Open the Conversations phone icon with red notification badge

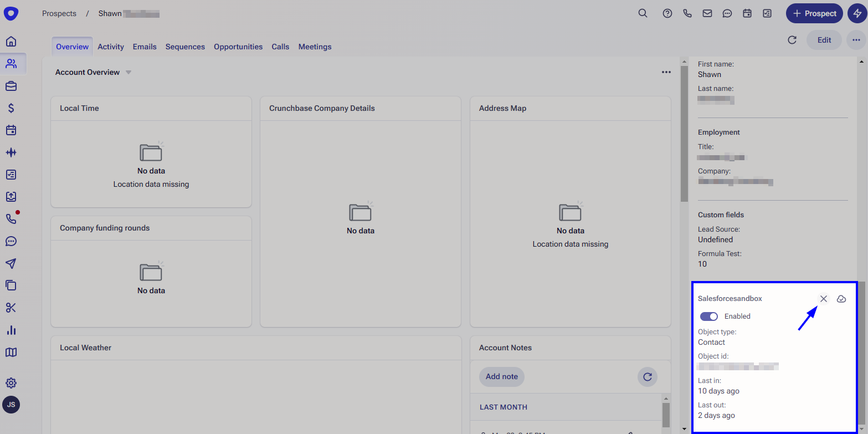(x=11, y=219)
